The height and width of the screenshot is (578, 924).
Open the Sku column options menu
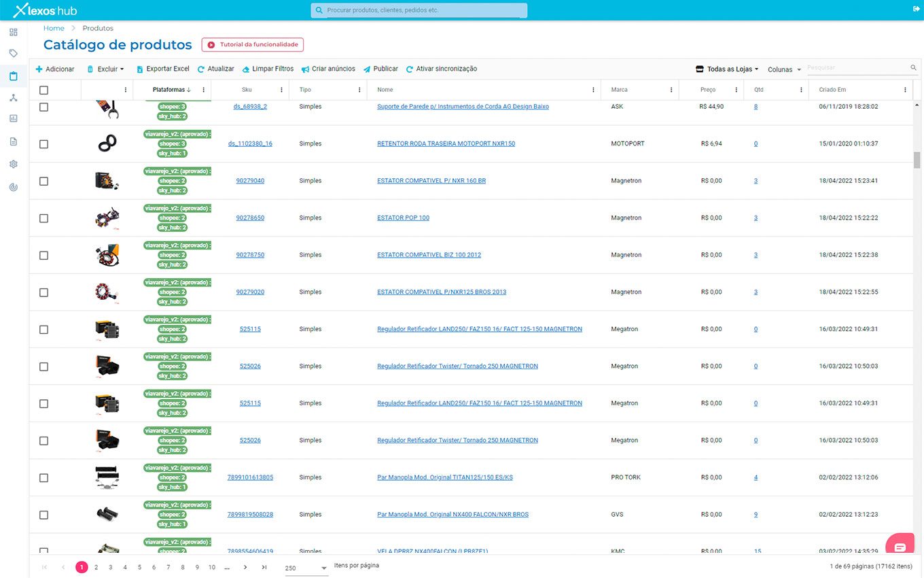pos(281,90)
